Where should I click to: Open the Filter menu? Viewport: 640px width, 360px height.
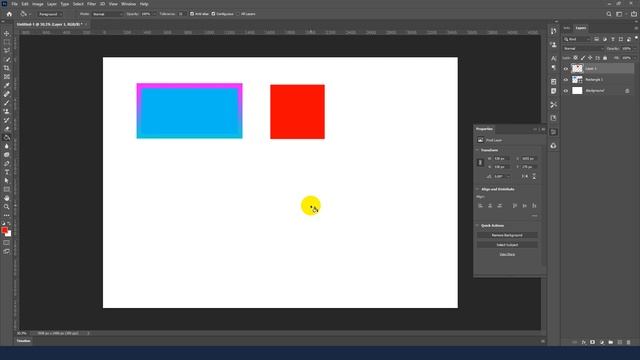[91, 4]
